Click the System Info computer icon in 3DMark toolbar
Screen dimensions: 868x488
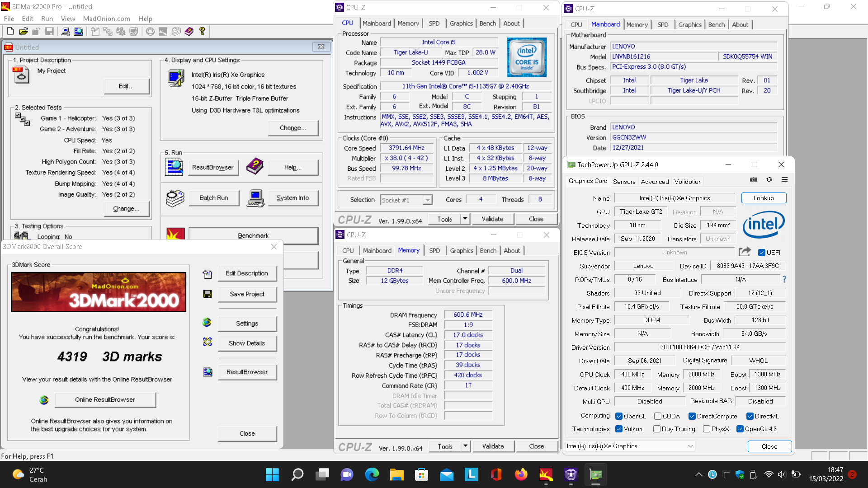(65, 31)
